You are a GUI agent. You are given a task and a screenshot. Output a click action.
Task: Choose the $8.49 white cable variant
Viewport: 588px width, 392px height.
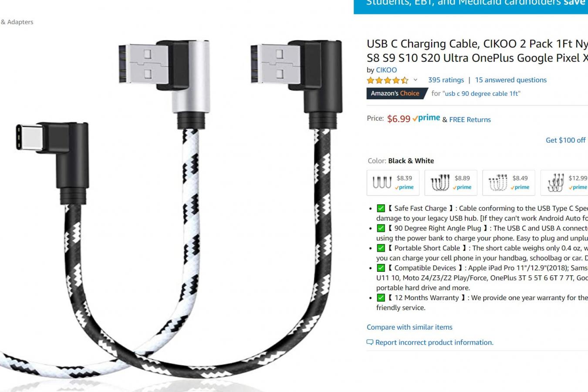509,182
